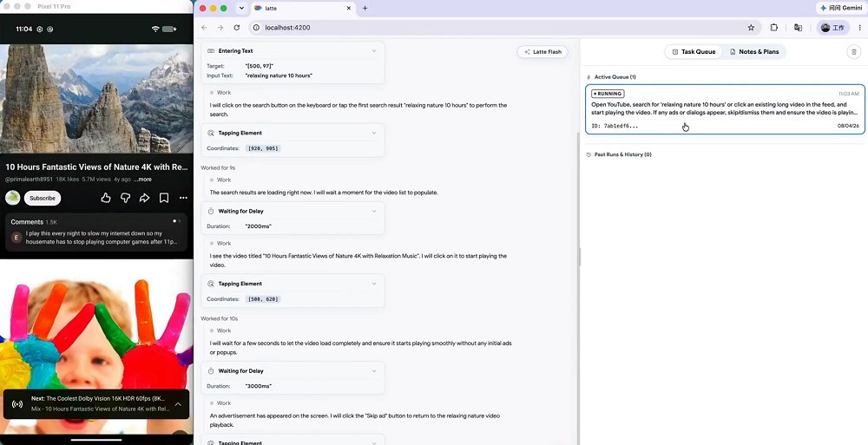The image size is (868, 445).
Task: Go back in the browser
Action: 204,28
